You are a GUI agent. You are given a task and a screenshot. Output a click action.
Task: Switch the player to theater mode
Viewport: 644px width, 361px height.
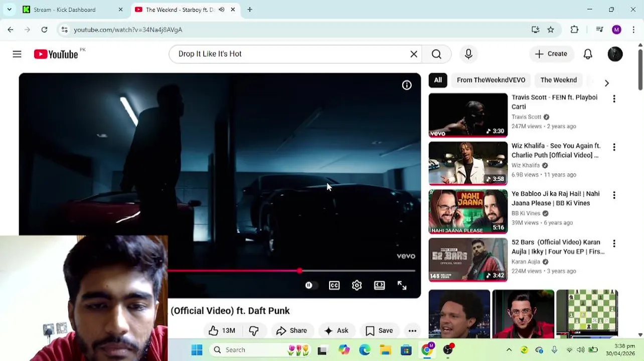click(x=379, y=285)
